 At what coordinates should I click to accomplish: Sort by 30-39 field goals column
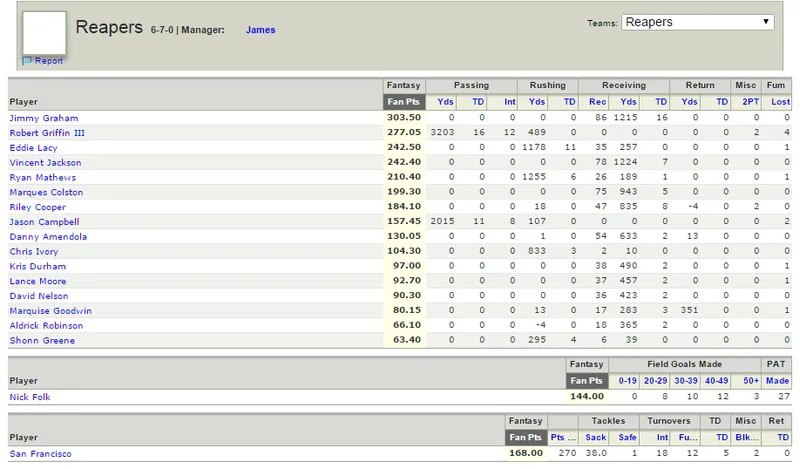click(x=686, y=381)
